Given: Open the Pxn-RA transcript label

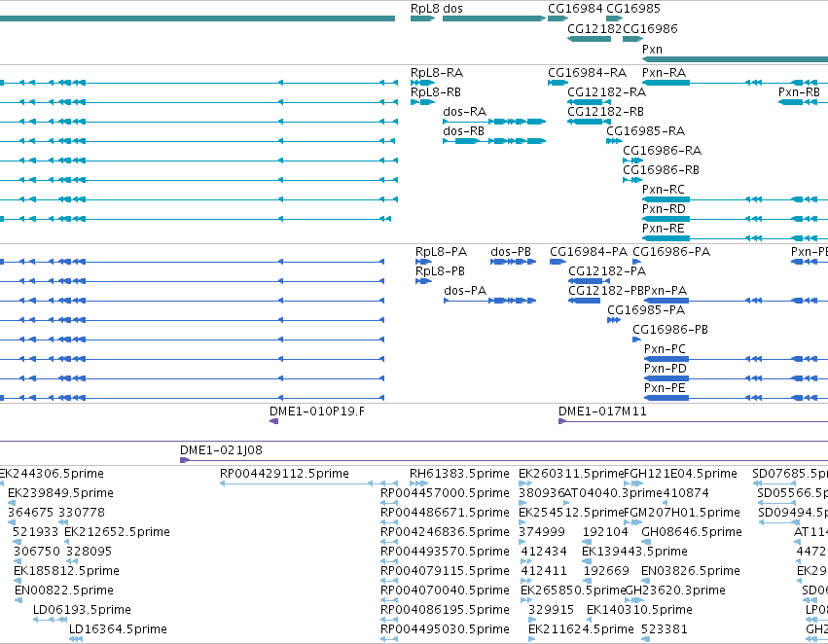Looking at the screenshot, I should coord(665,73).
